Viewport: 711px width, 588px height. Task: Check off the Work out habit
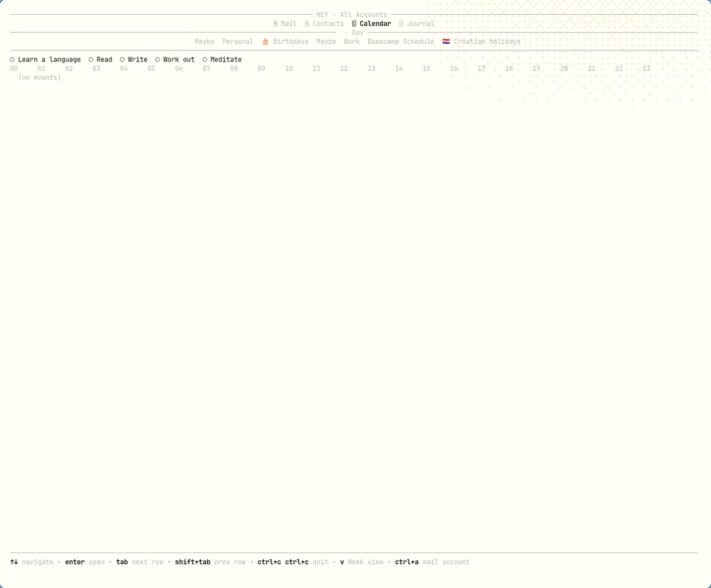[x=158, y=59]
